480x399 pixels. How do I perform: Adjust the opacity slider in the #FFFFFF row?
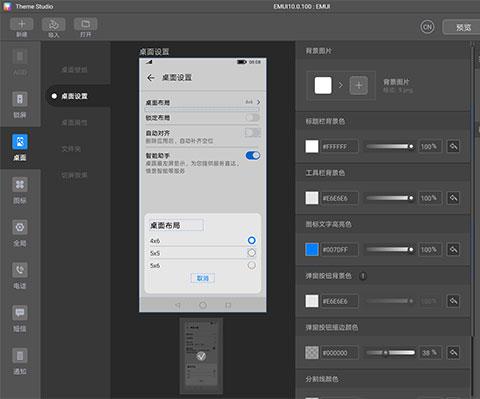coord(390,146)
